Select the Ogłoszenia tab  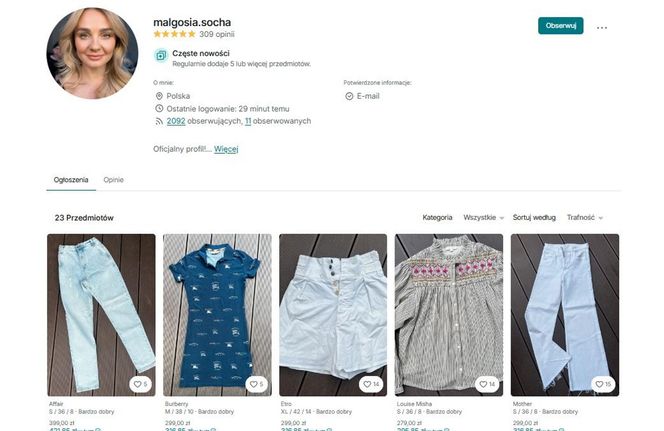(x=71, y=180)
